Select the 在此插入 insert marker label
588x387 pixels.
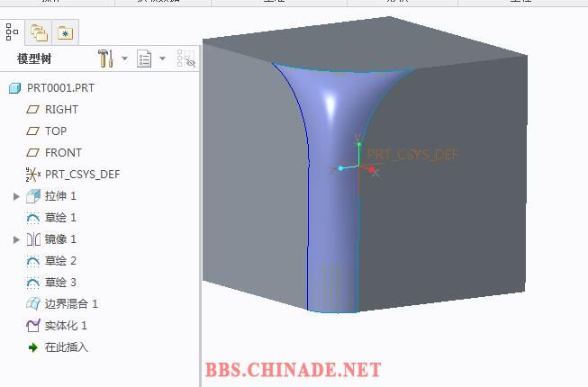pos(67,347)
